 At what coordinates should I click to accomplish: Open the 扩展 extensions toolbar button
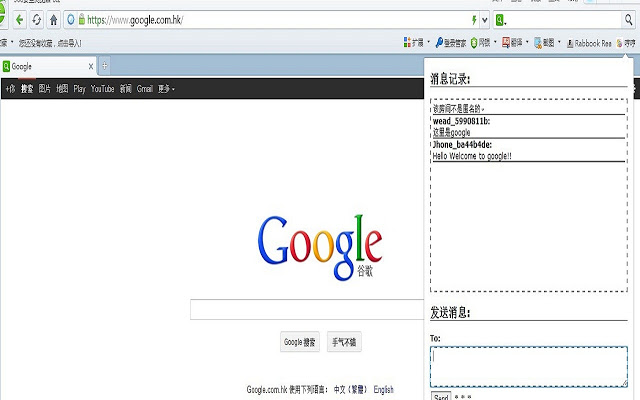coord(413,42)
